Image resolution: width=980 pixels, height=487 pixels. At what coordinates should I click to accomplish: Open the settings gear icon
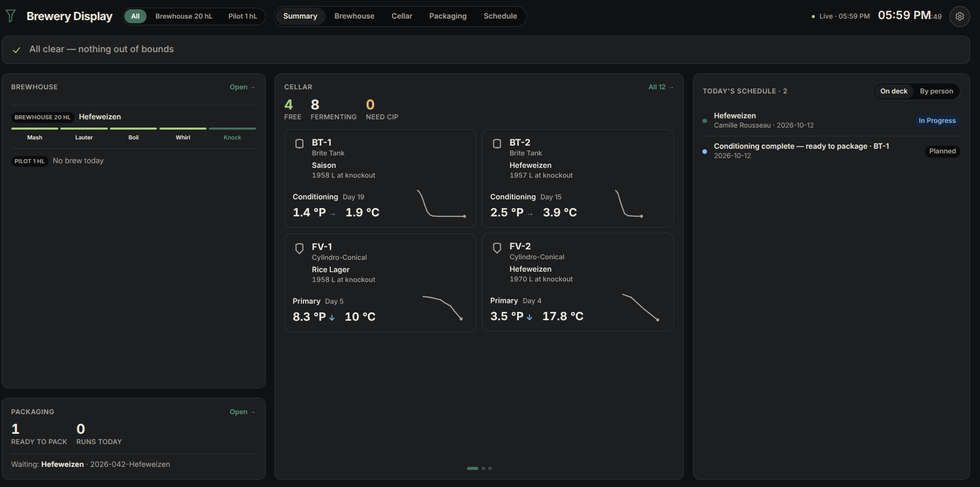point(959,16)
